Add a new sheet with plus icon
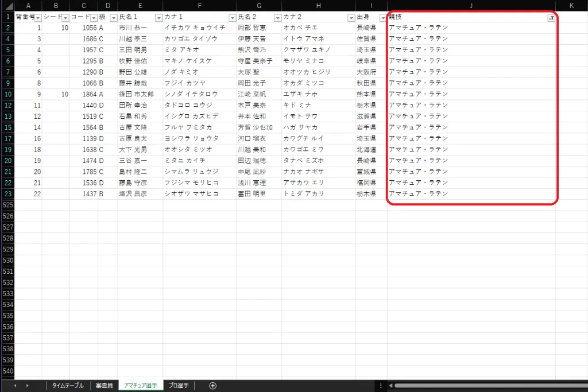Viewport: 588px width, 392px height. coord(213,386)
